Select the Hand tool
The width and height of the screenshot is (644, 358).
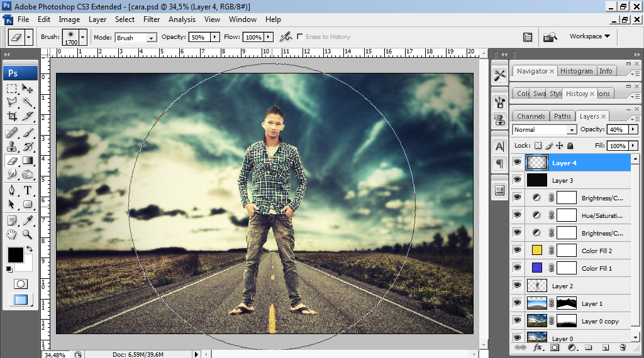point(12,234)
